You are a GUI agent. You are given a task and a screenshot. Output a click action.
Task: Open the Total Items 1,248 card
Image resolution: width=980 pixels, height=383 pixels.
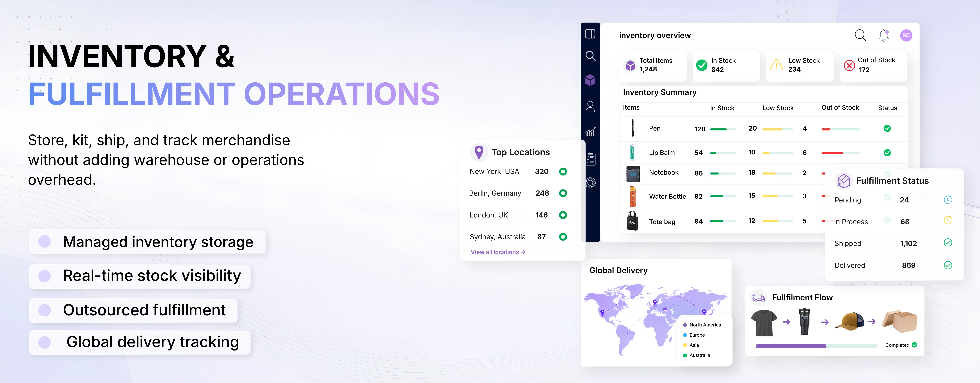tap(653, 66)
